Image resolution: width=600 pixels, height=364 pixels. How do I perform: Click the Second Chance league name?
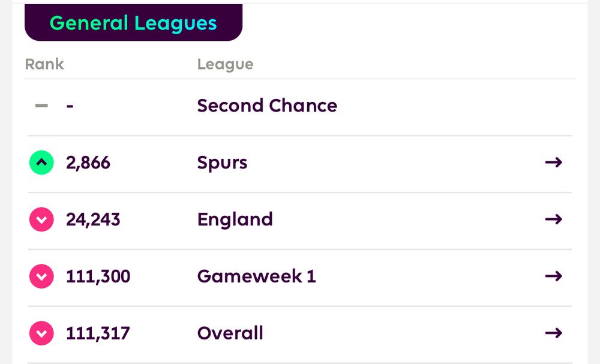tap(267, 106)
